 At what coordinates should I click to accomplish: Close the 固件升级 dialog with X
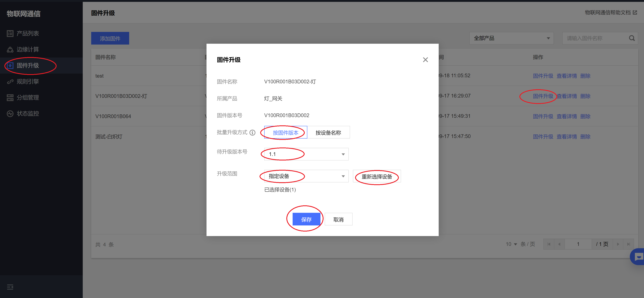[425, 60]
